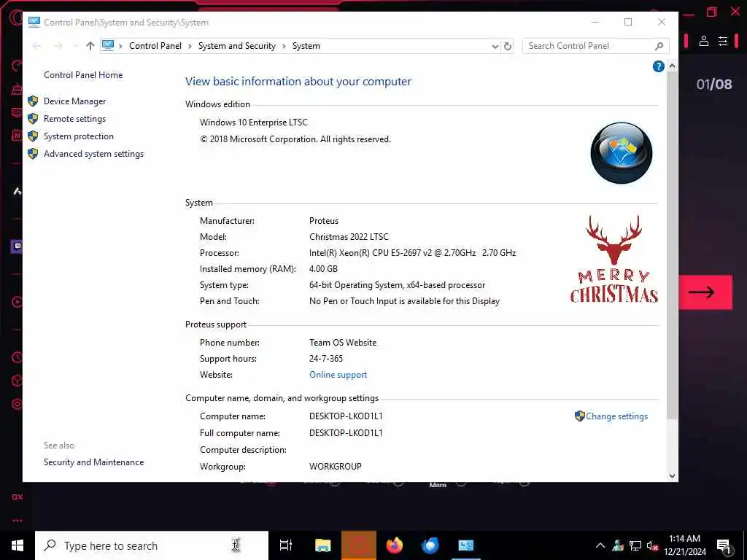Expand the chevron after System and Security
The image size is (747, 560).
284,46
